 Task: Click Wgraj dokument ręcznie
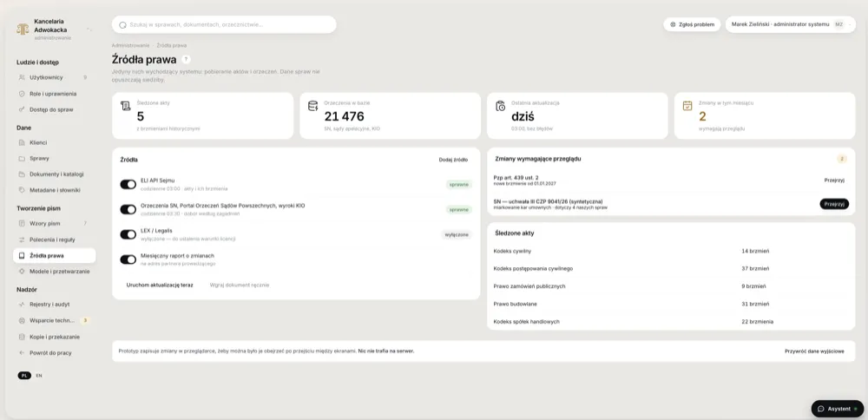[x=240, y=285]
